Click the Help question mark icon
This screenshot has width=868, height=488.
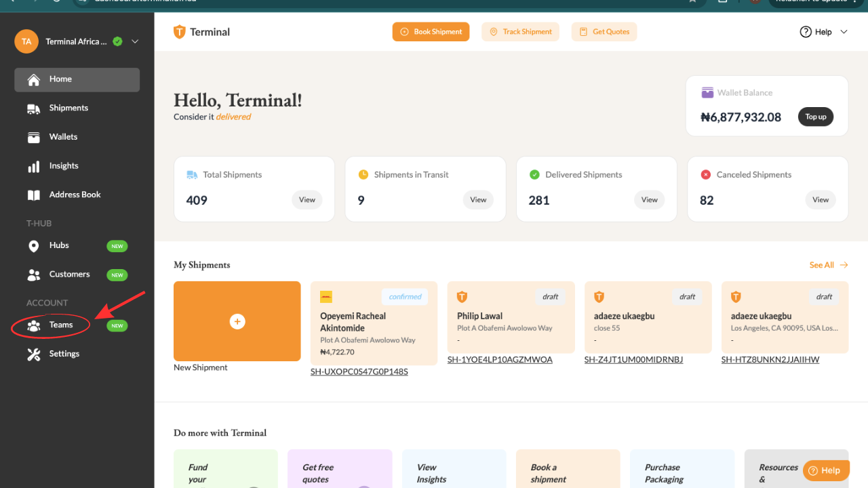coord(806,32)
